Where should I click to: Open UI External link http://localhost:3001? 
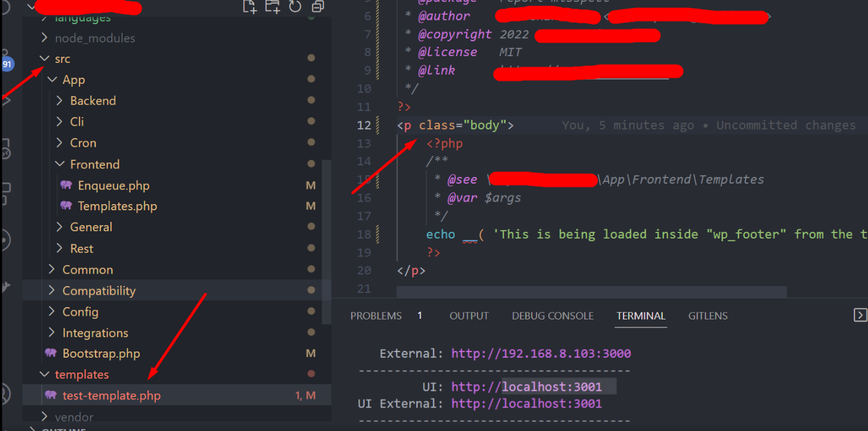click(x=526, y=403)
